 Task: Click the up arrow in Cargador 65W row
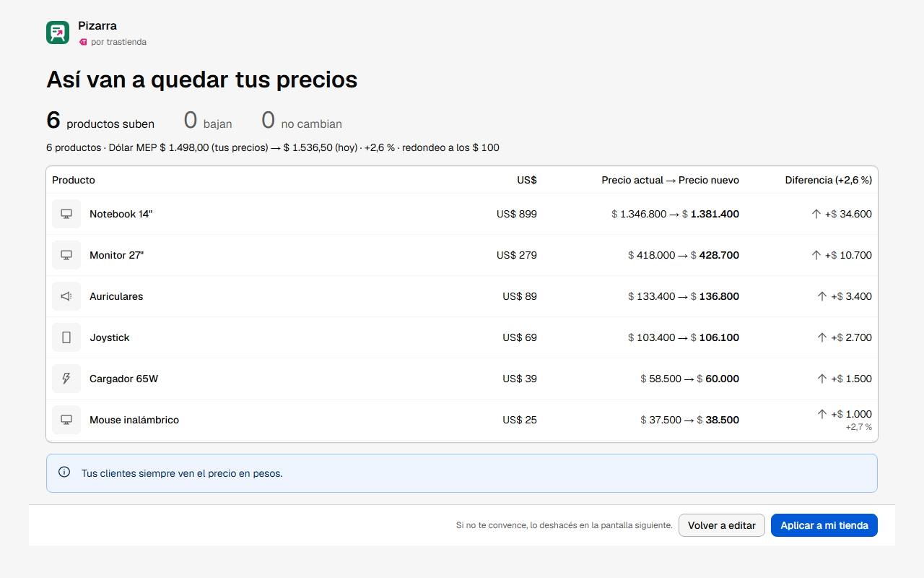822,379
